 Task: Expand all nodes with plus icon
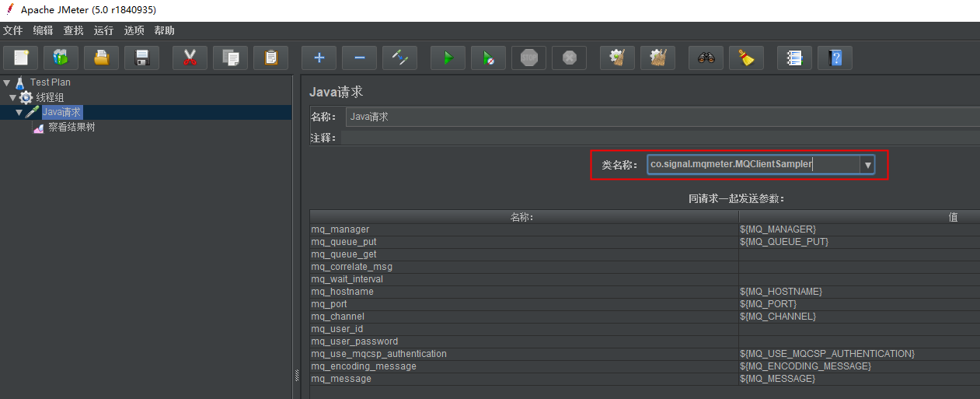[x=319, y=58]
